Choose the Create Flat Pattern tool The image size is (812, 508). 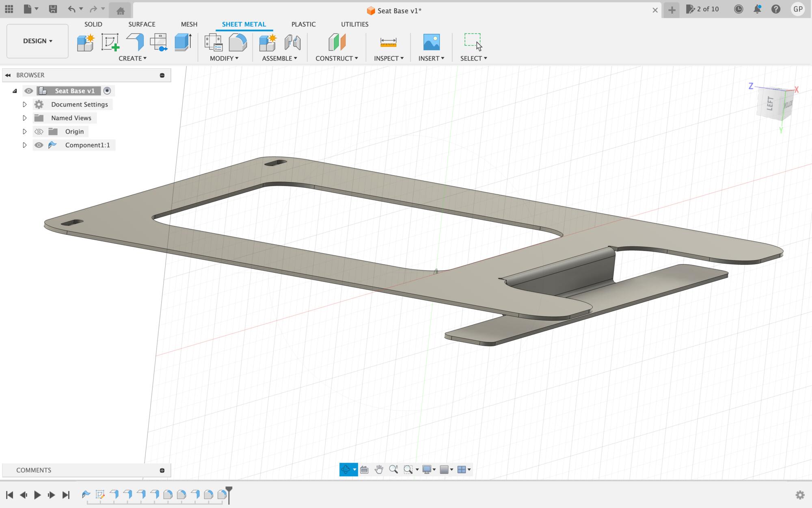[159, 42]
